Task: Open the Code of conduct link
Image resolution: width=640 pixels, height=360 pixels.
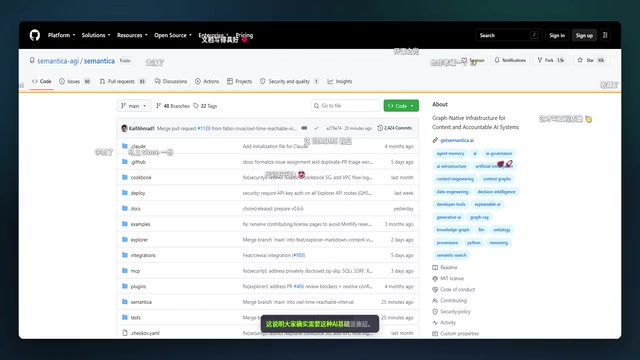Action: 458,289
